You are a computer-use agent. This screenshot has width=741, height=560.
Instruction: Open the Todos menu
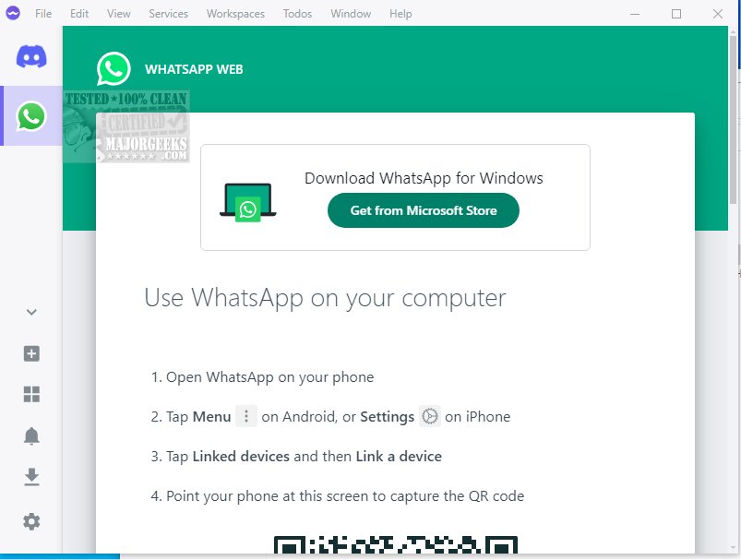click(x=297, y=14)
